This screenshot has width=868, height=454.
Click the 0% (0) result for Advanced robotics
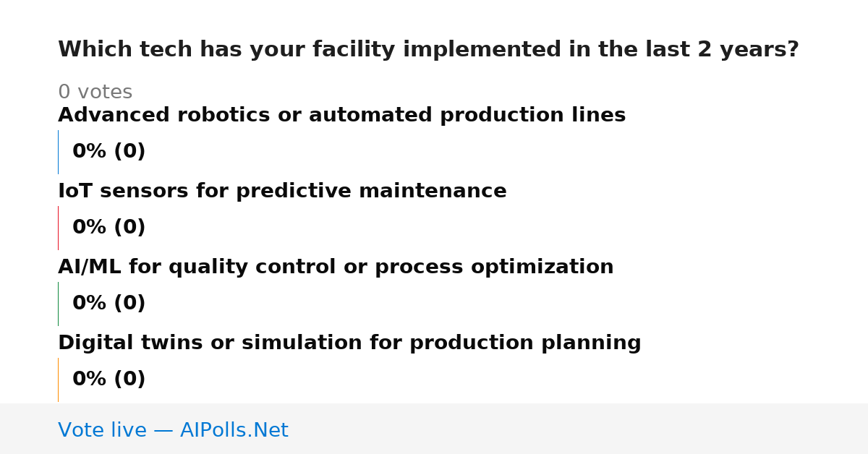pos(109,152)
